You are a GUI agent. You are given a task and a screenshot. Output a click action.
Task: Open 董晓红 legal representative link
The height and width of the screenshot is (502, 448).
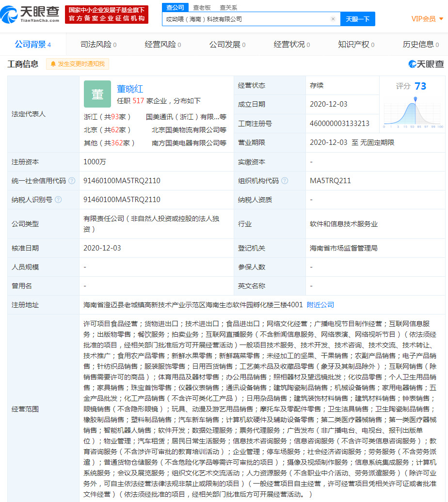click(130, 89)
